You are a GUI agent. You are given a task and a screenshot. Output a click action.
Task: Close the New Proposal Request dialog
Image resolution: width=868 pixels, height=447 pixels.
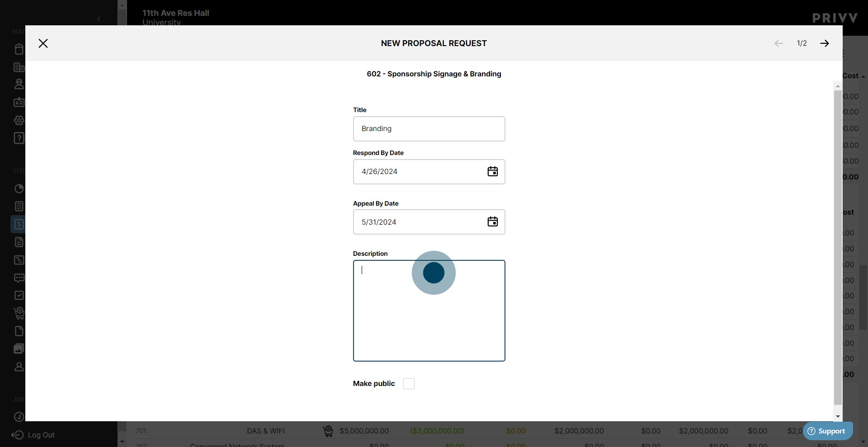click(x=43, y=43)
